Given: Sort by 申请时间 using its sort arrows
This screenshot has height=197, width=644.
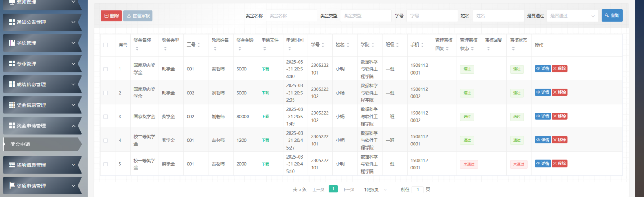Looking at the screenshot, I should point(289,48).
